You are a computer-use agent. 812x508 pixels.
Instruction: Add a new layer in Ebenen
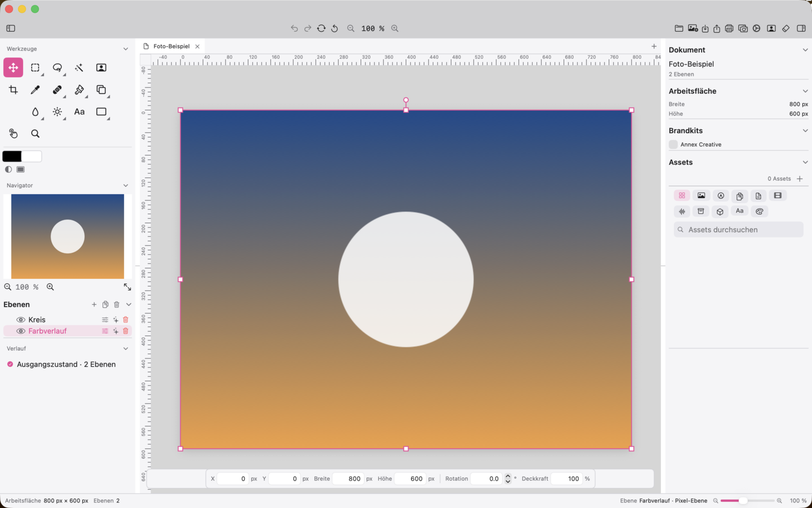point(94,305)
